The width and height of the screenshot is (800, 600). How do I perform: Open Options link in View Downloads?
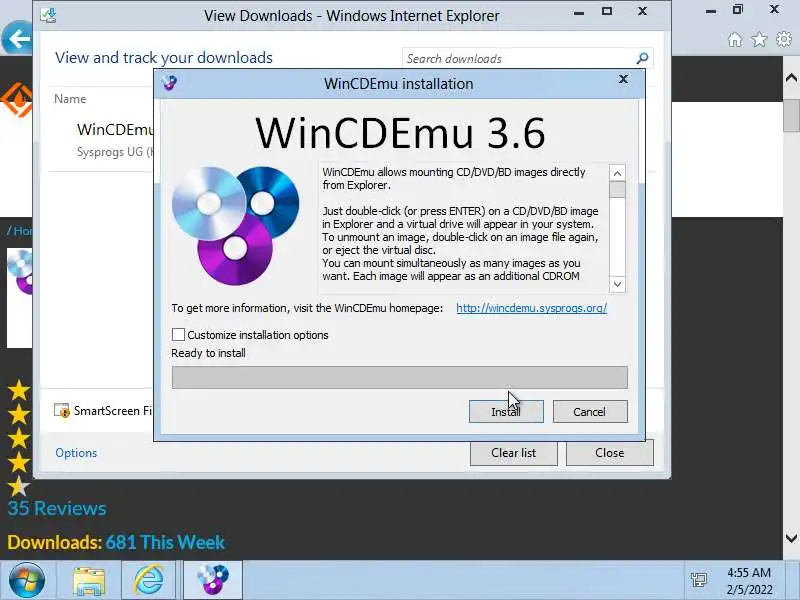pos(76,453)
